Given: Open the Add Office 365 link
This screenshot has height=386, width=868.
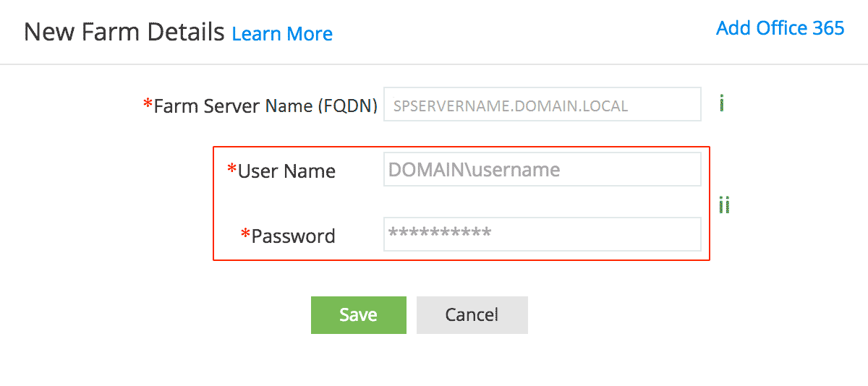Looking at the screenshot, I should point(780,28).
